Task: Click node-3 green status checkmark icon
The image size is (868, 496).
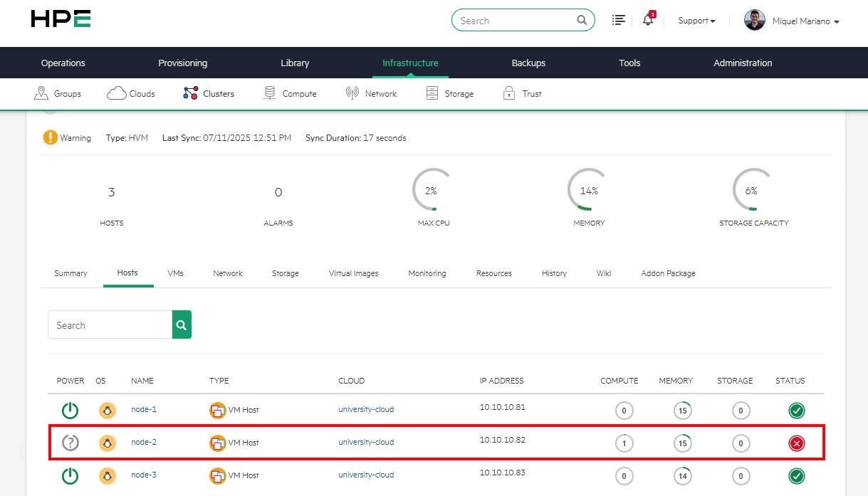Action: [796, 475]
